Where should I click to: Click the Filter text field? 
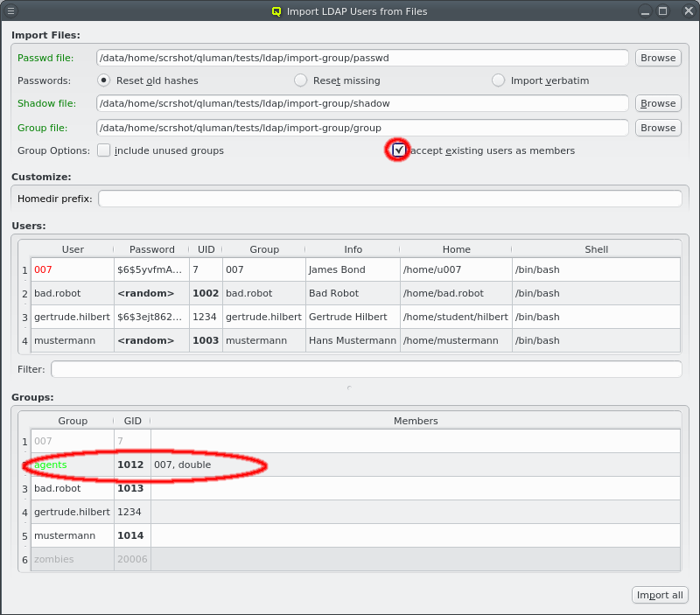click(366, 369)
